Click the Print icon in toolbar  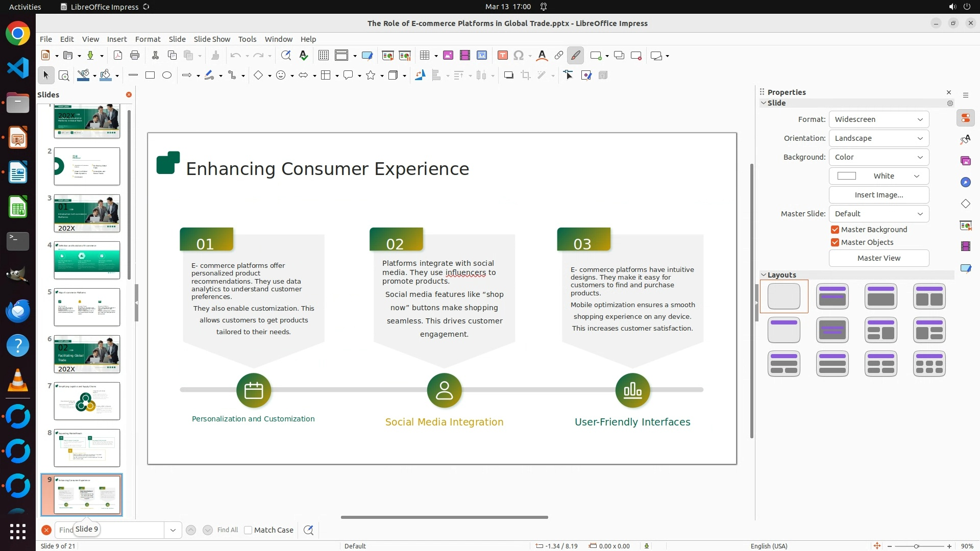(135, 56)
